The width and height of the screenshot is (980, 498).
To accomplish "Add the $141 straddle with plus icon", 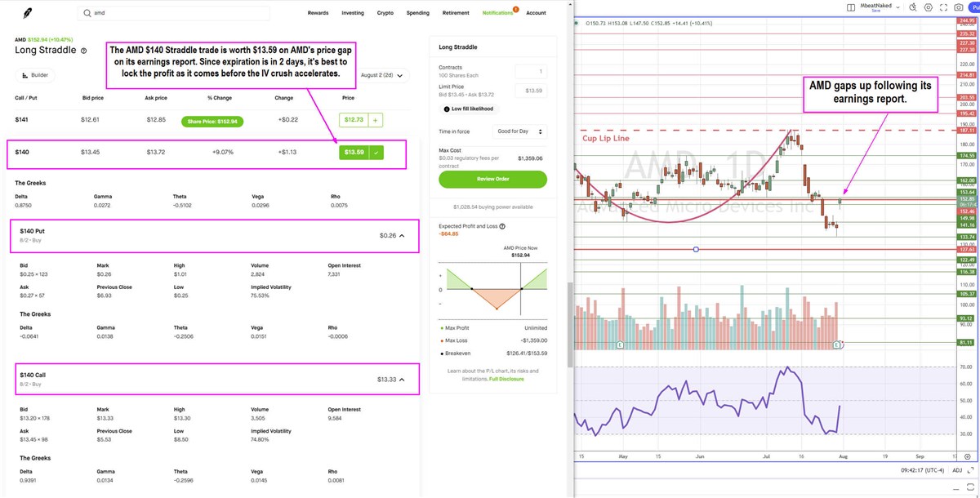I will click(x=376, y=120).
